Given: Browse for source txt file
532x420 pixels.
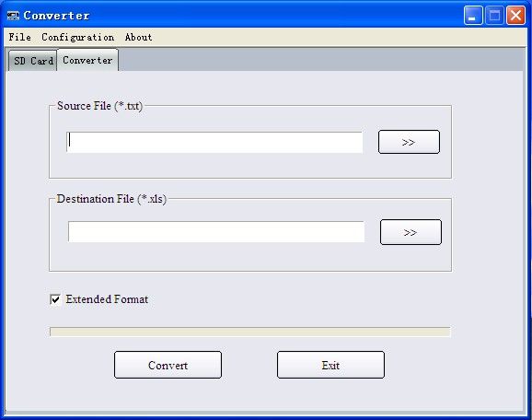Looking at the screenshot, I should (x=409, y=142).
